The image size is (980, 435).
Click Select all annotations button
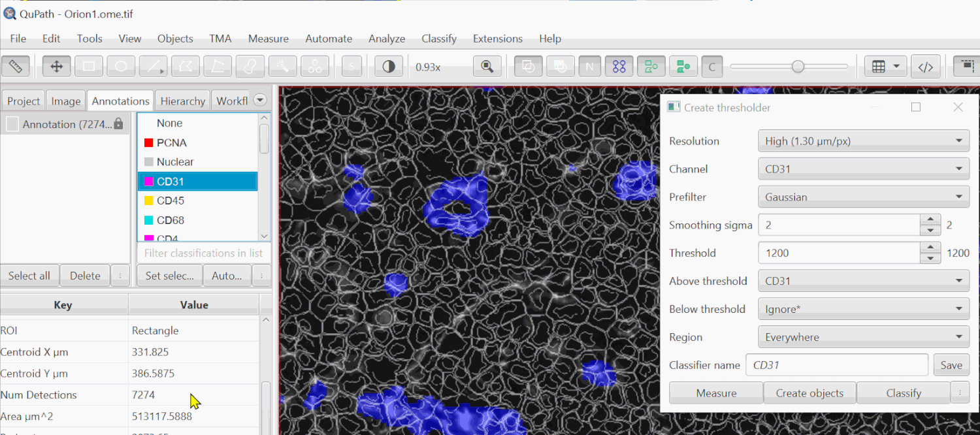click(x=29, y=276)
